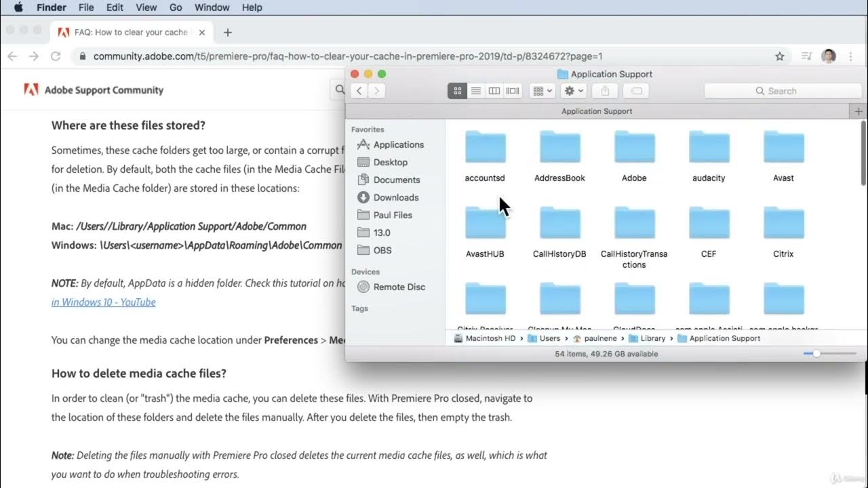The height and width of the screenshot is (488, 868).
Task: Open the Finder action gear menu
Action: 574,91
